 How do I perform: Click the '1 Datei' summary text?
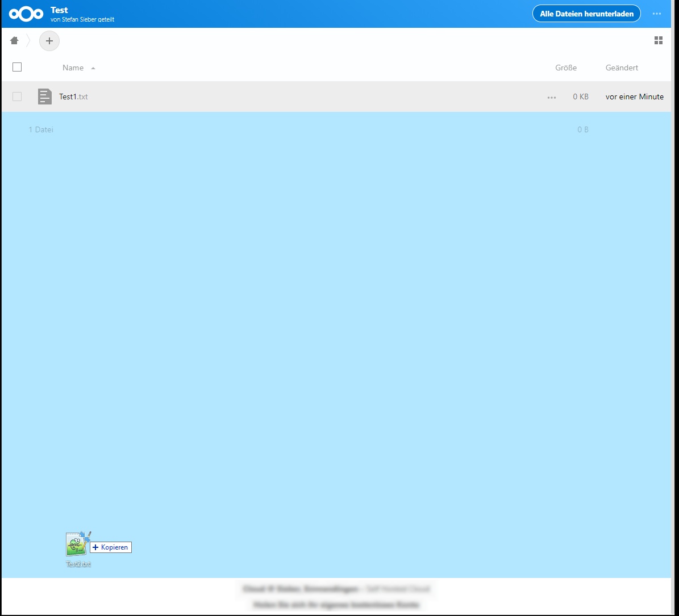pos(41,129)
